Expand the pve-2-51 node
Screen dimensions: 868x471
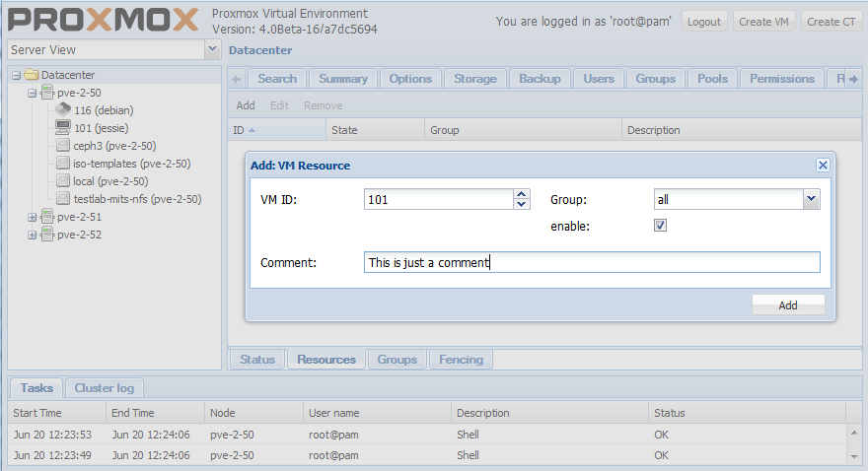pyautogui.click(x=33, y=217)
